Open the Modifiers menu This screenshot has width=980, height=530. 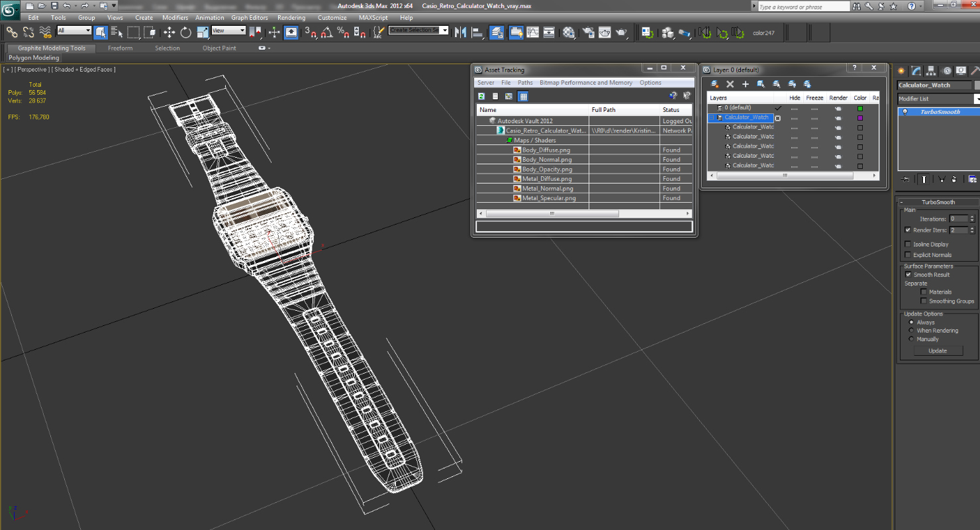tap(175, 18)
